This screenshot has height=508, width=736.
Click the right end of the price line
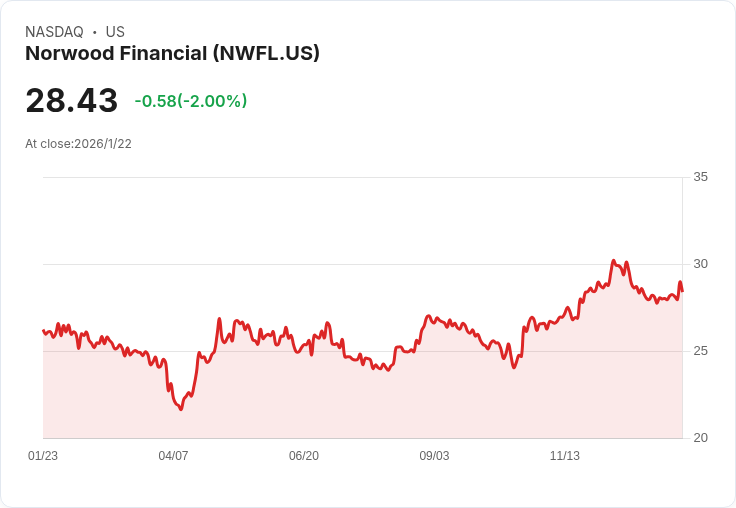click(682, 291)
